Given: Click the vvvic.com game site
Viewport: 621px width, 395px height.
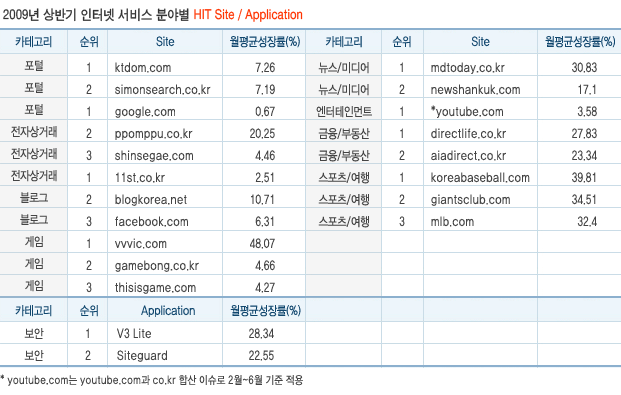Looking at the screenshot, I should (141, 244).
